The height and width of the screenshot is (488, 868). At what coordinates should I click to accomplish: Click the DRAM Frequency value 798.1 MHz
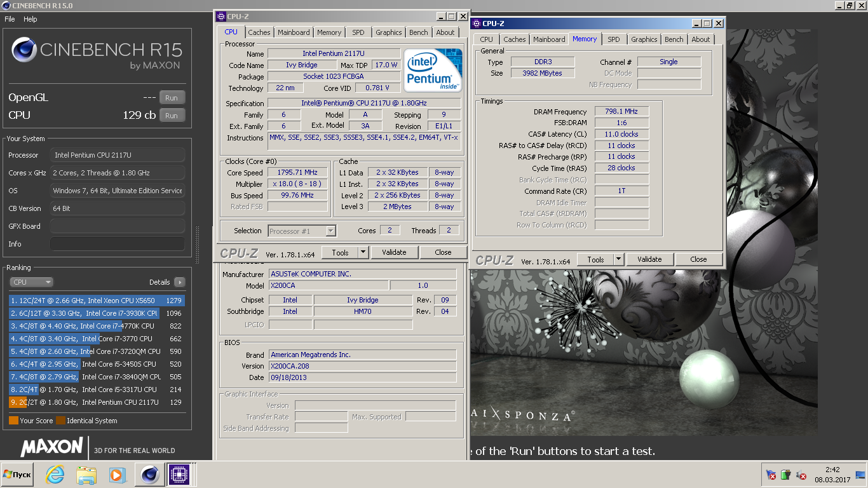[621, 111]
